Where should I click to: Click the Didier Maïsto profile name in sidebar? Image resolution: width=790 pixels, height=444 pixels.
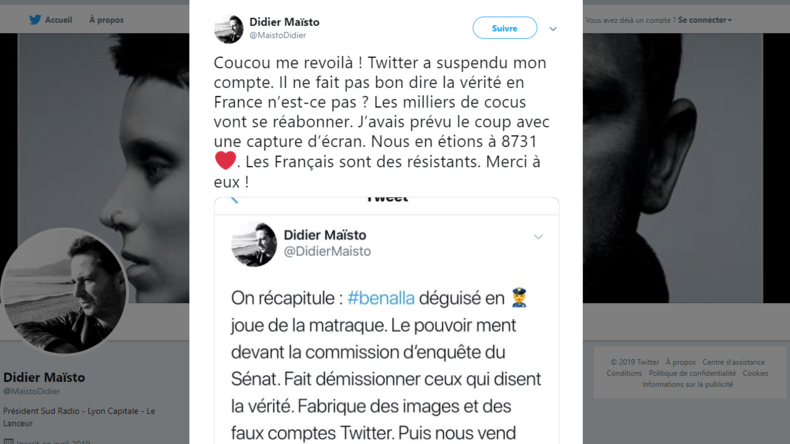coord(44,377)
